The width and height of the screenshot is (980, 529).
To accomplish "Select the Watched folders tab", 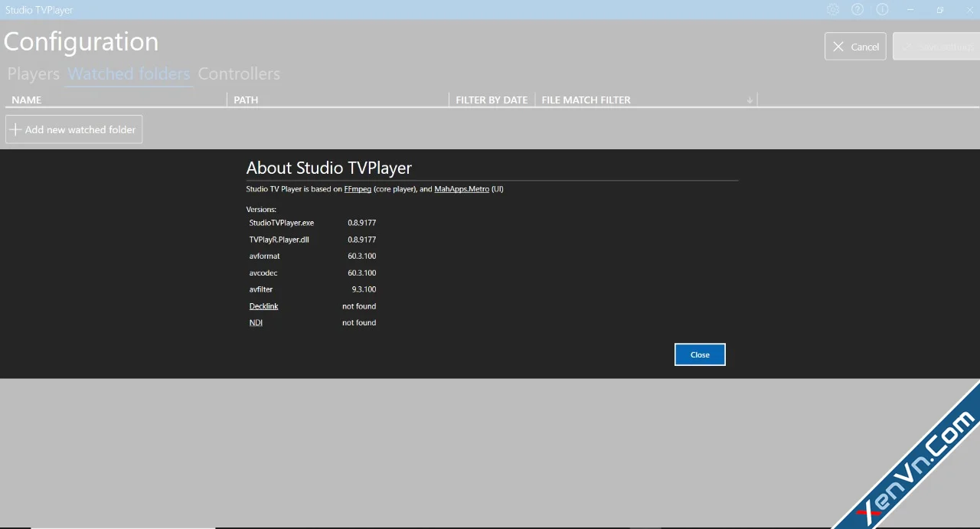I will click(x=129, y=74).
